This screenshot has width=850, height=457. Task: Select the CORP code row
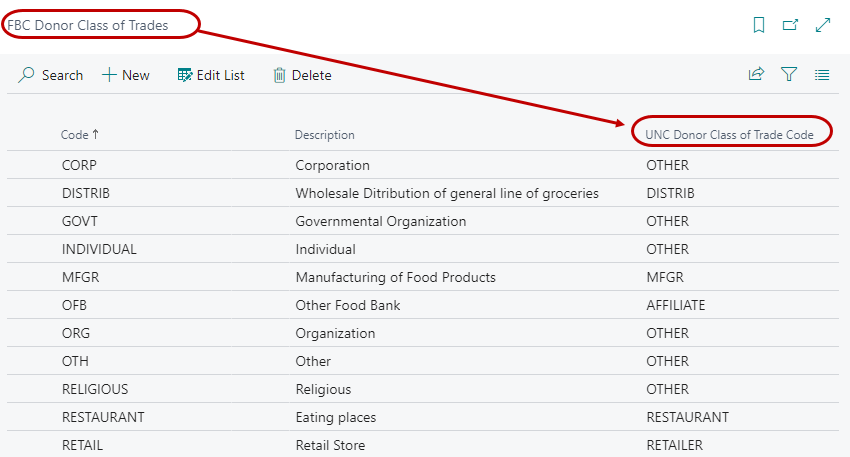(79, 165)
